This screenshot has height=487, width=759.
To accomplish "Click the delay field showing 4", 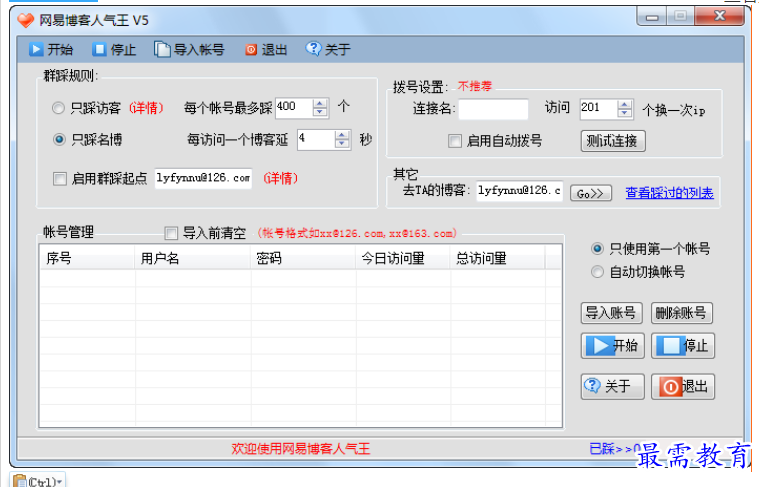I will click(316, 140).
